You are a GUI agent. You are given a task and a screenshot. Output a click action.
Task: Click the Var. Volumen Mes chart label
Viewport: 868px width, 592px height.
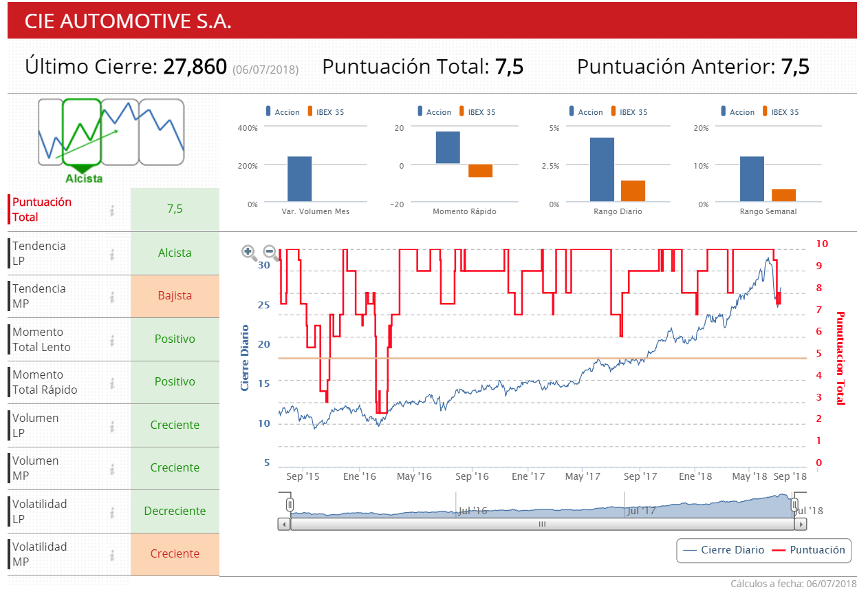pyautogui.click(x=316, y=211)
